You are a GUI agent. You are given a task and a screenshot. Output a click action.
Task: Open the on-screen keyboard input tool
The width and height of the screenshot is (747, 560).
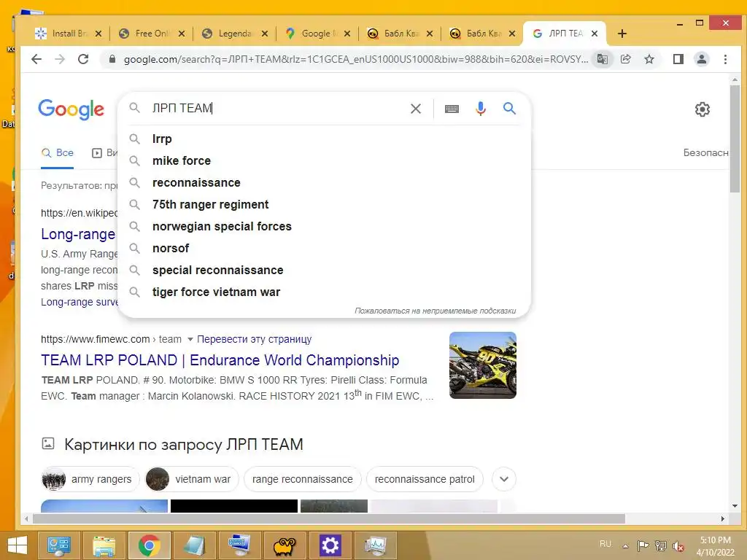click(452, 109)
